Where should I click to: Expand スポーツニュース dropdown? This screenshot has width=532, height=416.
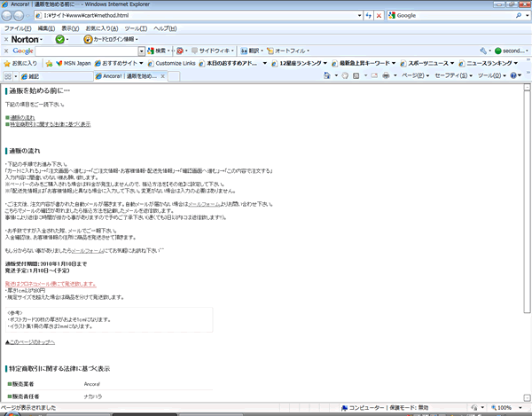pos(452,64)
